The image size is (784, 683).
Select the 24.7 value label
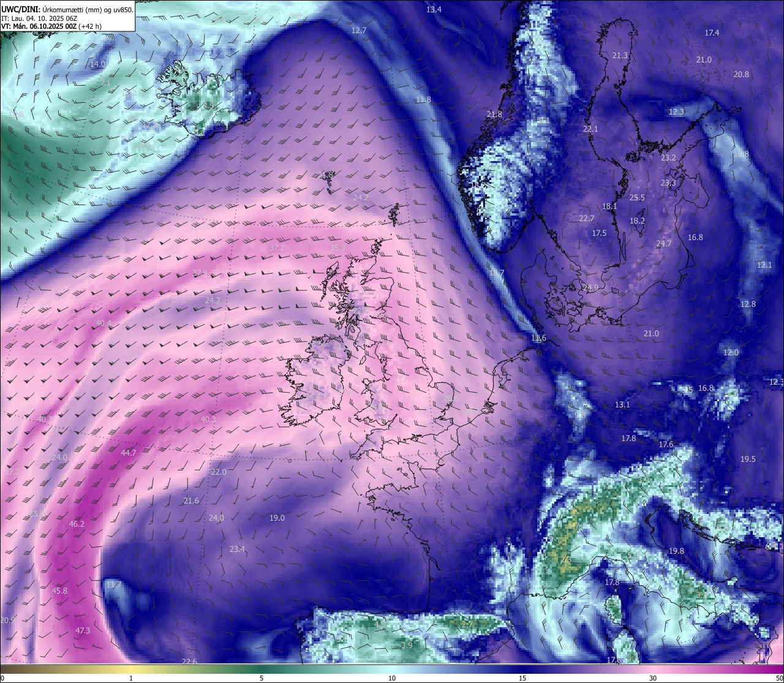pyautogui.click(x=664, y=243)
